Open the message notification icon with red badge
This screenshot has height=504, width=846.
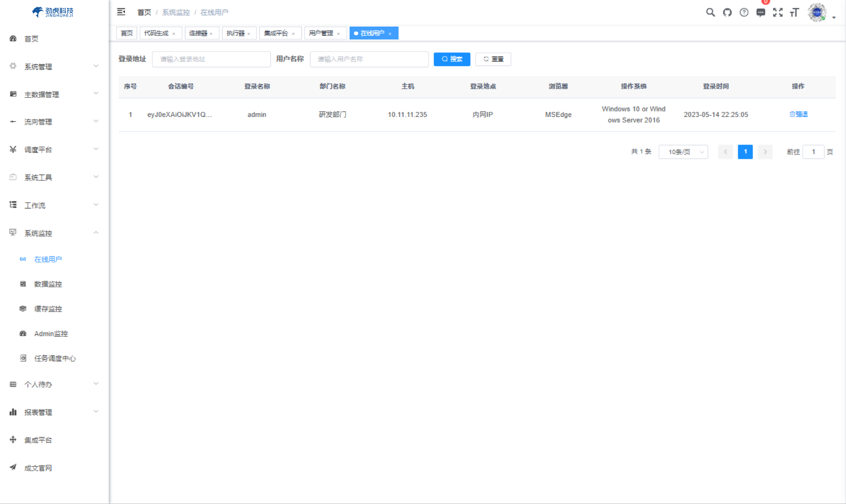point(761,12)
